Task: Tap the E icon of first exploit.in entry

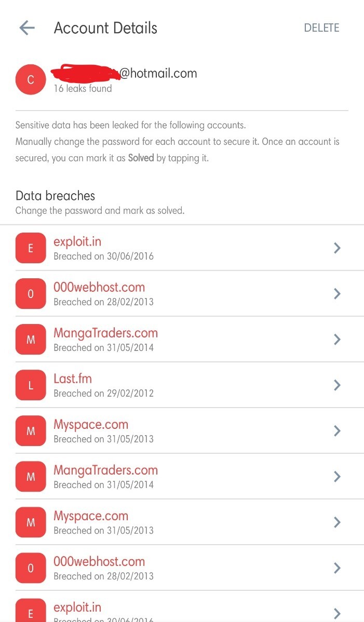Action: point(31,248)
